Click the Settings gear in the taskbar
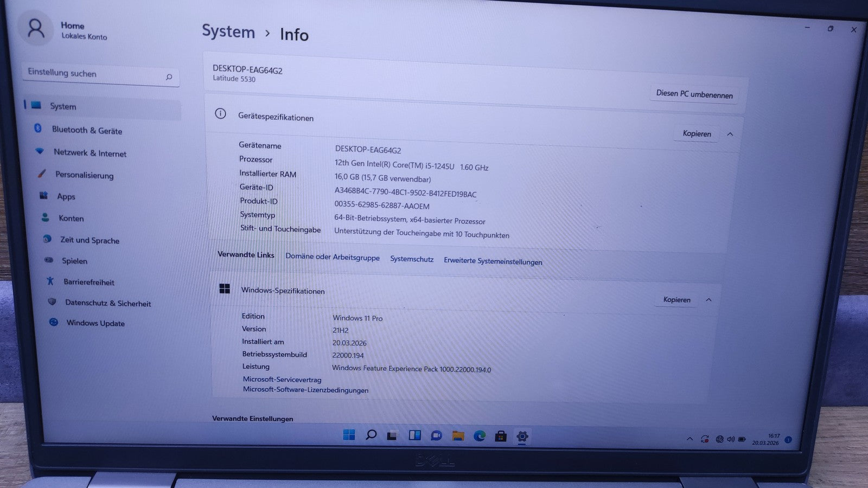 tap(522, 436)
